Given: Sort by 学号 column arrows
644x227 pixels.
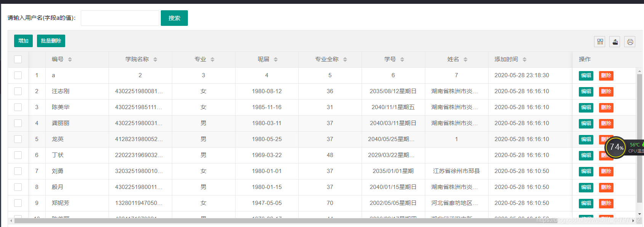Looking at the screenshot, I should coord(402,59).
